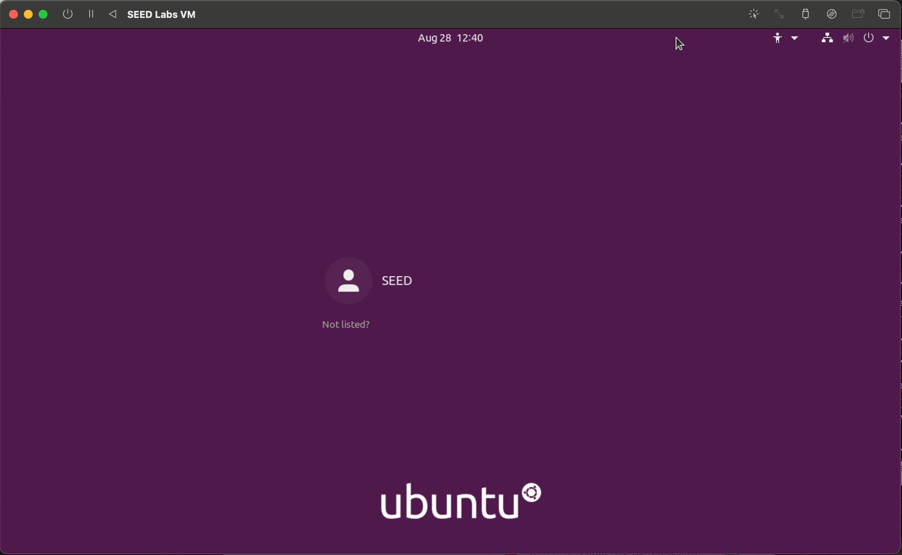The height and width of the screenshot is (555, 902).
Task: Click the SEED Labs VM window title
Action: coord(161,14)
